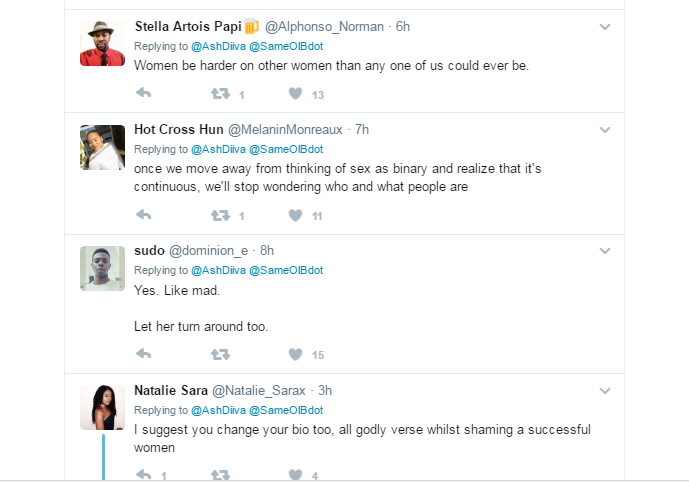
Task: Expand options for Natalie Sara's tweet
Action: click(605, 390)
